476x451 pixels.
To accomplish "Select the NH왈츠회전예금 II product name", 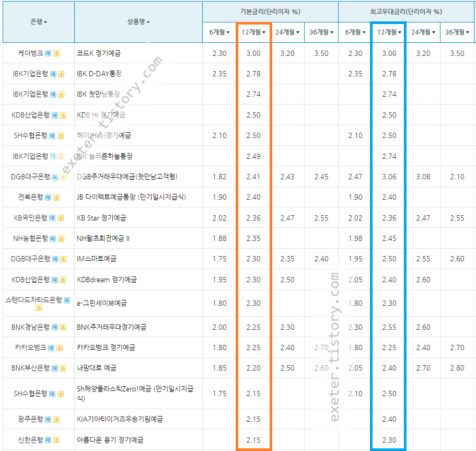I will (x=103, y=239).
